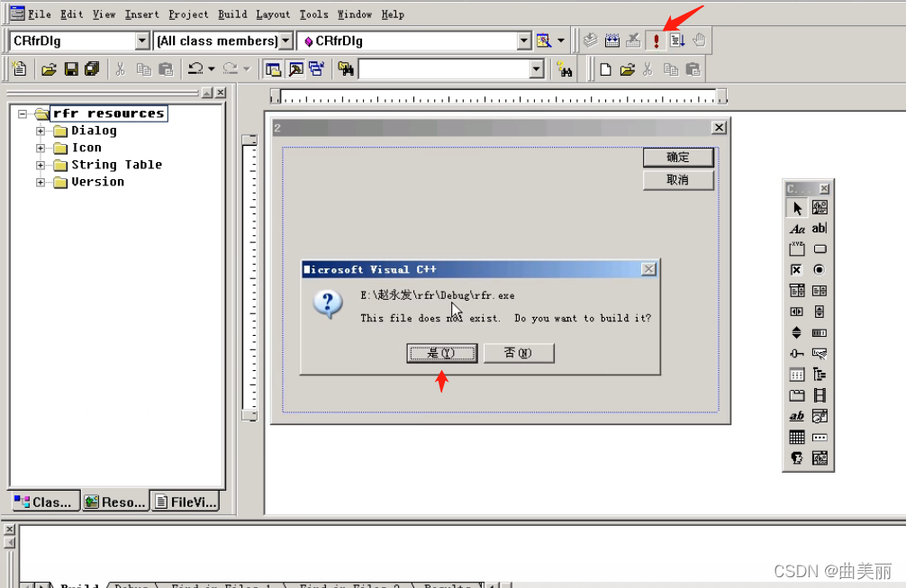The image size is (906, 588).
Task: Select the List Box control tool
Action: (x=820, y=291)
